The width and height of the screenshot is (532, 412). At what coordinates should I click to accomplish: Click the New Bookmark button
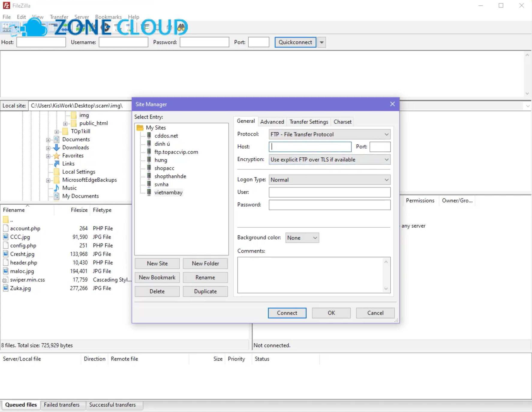click(x=157, y=277)
